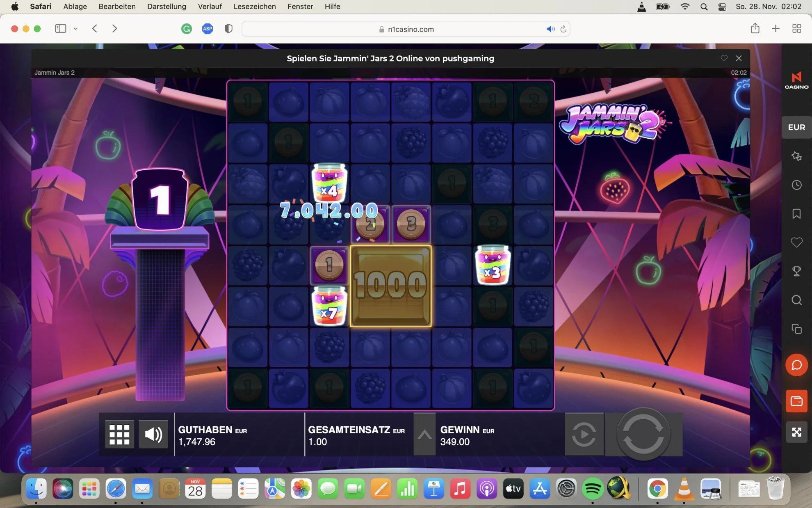This screenshot has width=812, height=508.
Task: Open the stars bonus icon in the casino sidebar
Action: coord(796,156)
